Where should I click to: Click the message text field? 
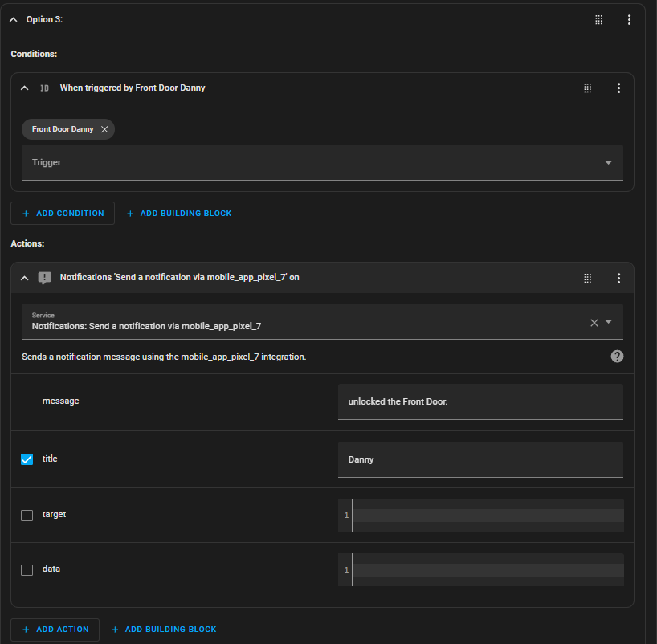pyautogui.click(x=480, y=401)
